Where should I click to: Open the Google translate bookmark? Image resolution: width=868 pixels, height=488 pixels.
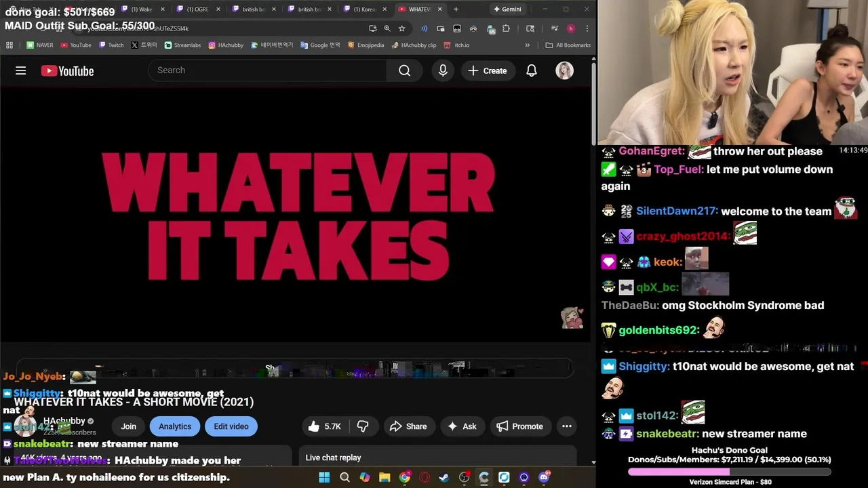pos(319,45)
